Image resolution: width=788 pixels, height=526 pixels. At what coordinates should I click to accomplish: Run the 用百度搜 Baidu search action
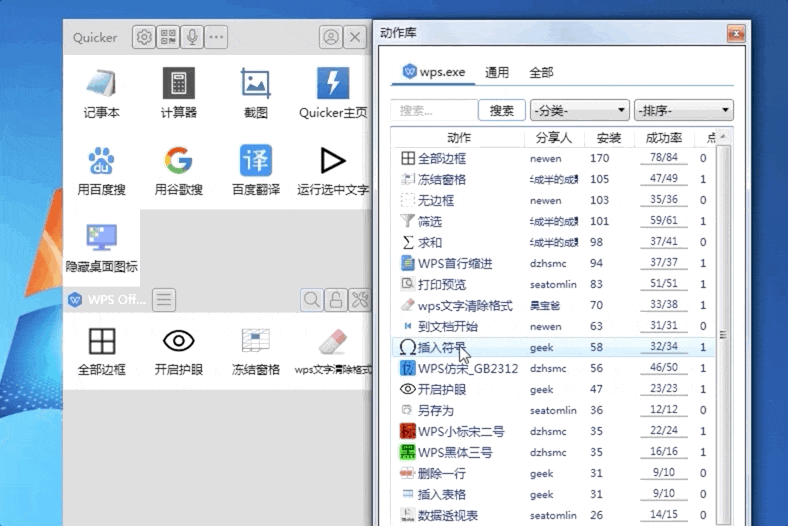click(102, 171)
